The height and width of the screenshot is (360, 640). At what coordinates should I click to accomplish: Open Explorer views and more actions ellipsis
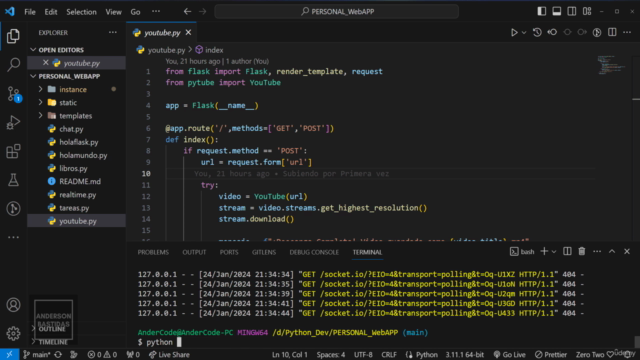(113, 32)
